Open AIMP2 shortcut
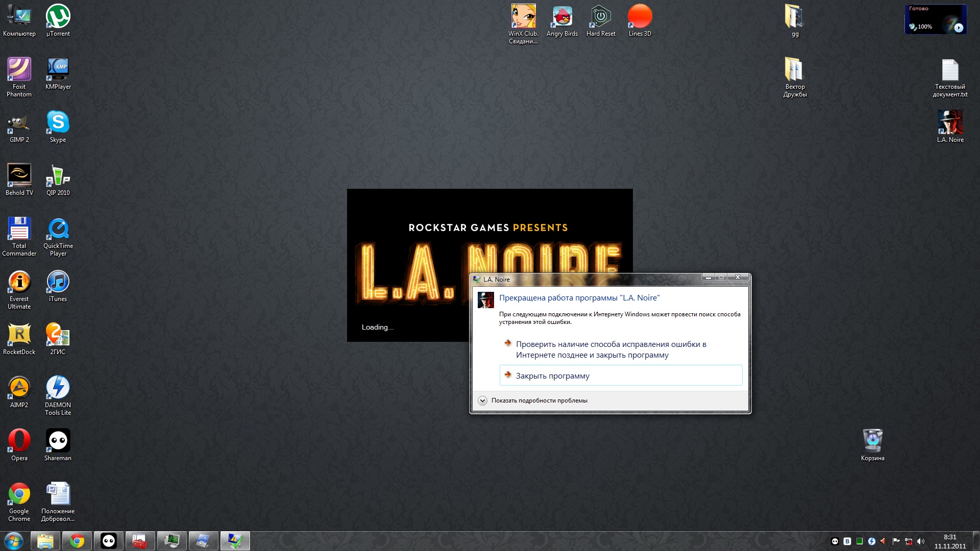This screenshot has width=980, height=551. pos(19,392)
